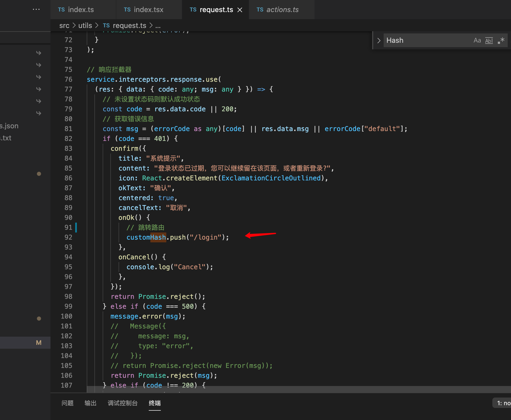This screenshot has width=511, height=420.
Task: Click the console.log("Cancel") statement
Action: (170, 267)
